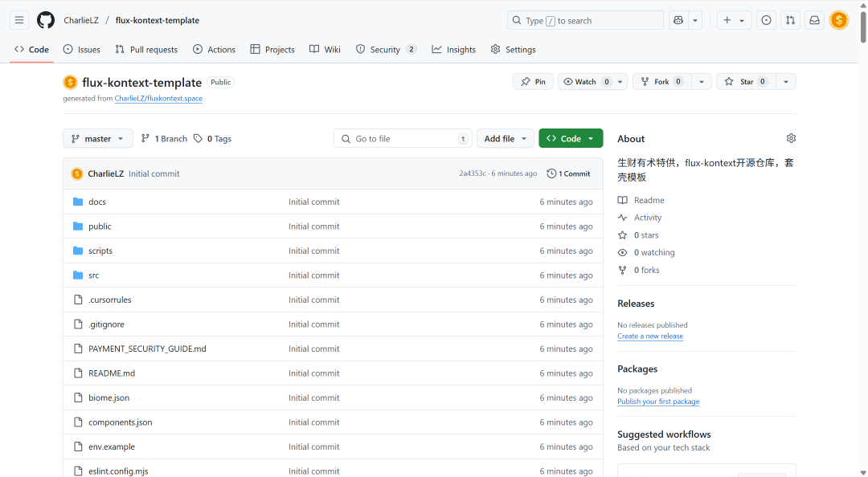Focus the Type to search field
This screenshot has width=868, height=477.
(585, 20)
